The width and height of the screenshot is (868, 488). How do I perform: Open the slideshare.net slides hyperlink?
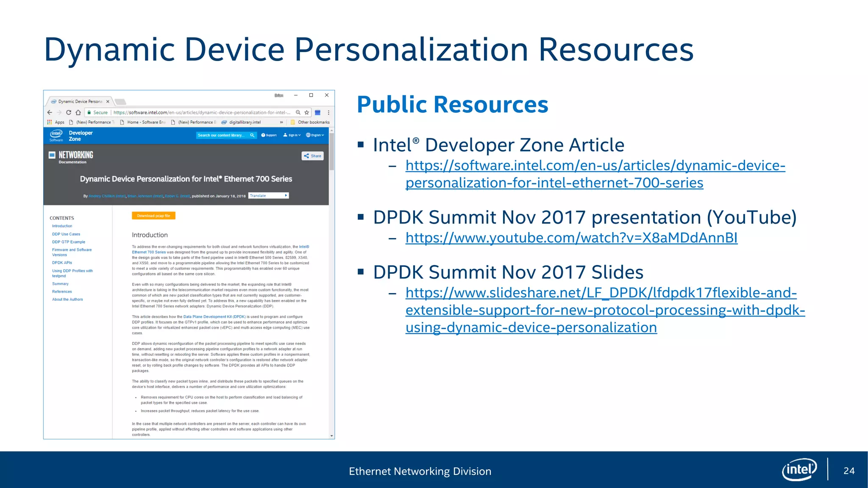coord(605,310)
